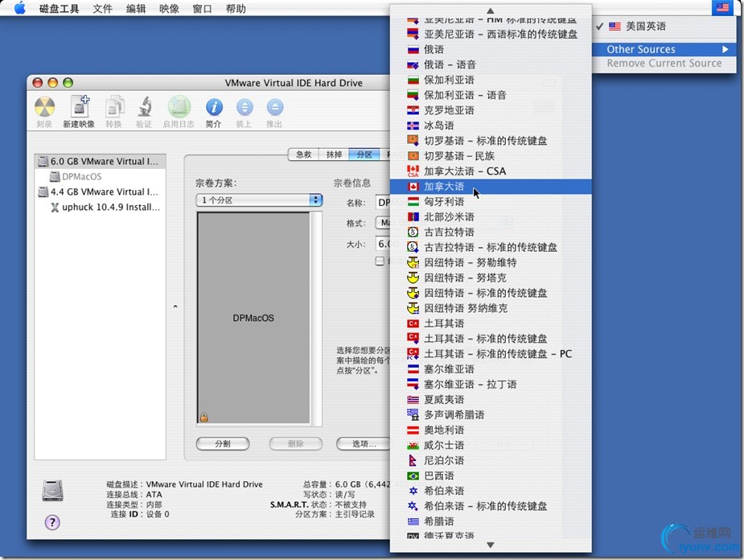
Task: Click the 简介 (Info) toolbar icon
Action: point(213,108)
